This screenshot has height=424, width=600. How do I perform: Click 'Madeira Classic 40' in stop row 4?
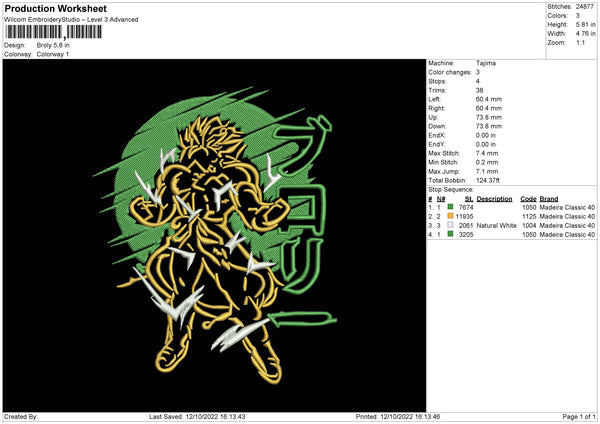pos(567,235)
